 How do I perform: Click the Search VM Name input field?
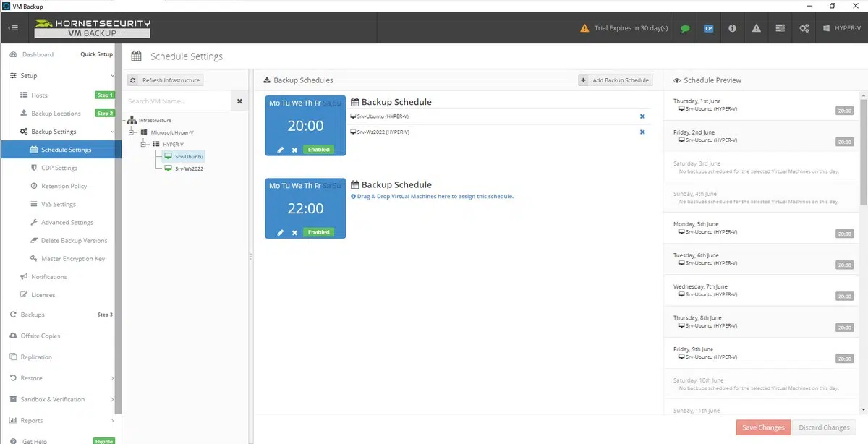[178, 101]
